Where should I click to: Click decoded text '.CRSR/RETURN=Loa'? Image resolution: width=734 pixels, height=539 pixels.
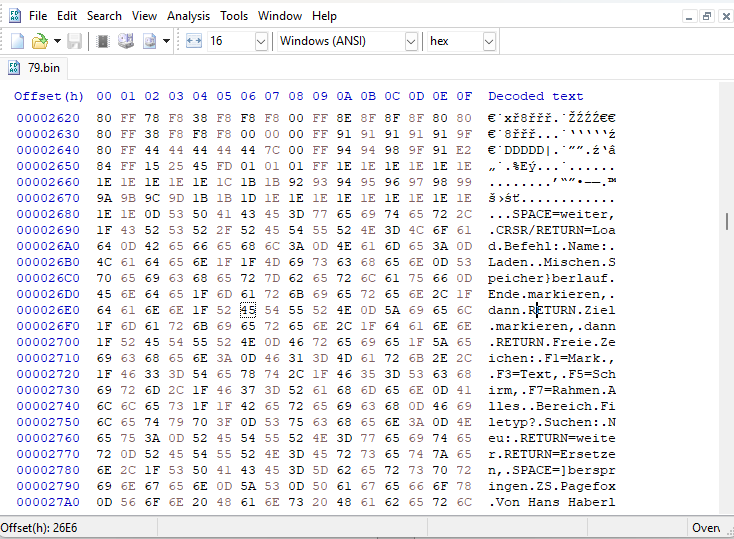click(551, 230)
